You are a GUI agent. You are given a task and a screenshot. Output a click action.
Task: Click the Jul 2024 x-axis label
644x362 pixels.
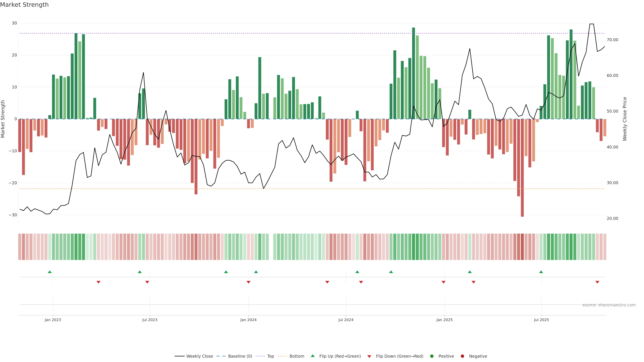click(346, 320)
